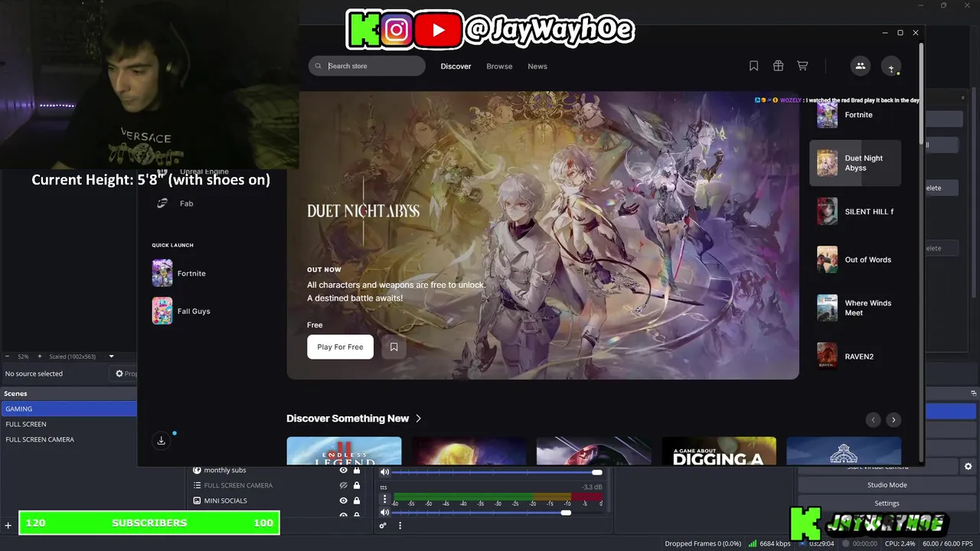Hide the MINI SOCIALS source
This screenshot has width=980, height=551.
343,500
